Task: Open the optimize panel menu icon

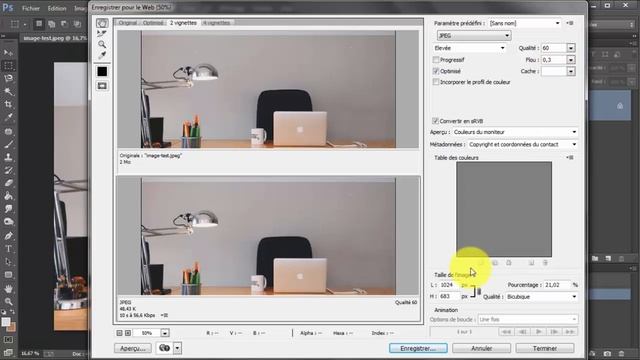Action: click(x=570, y=23)
